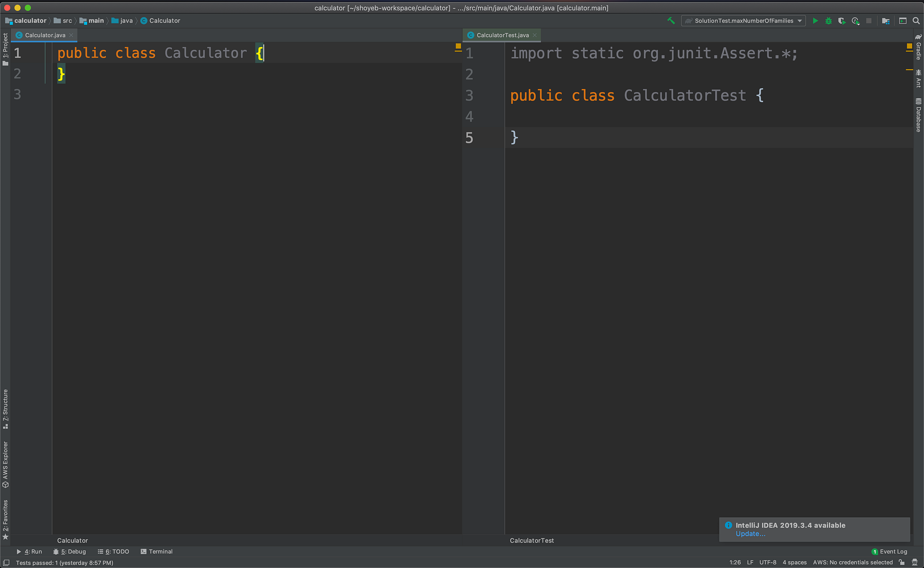The height and width of the screenshot is (568, 924).
Task: Run with Coverage shield icon
Action: [x=842, y=21]
